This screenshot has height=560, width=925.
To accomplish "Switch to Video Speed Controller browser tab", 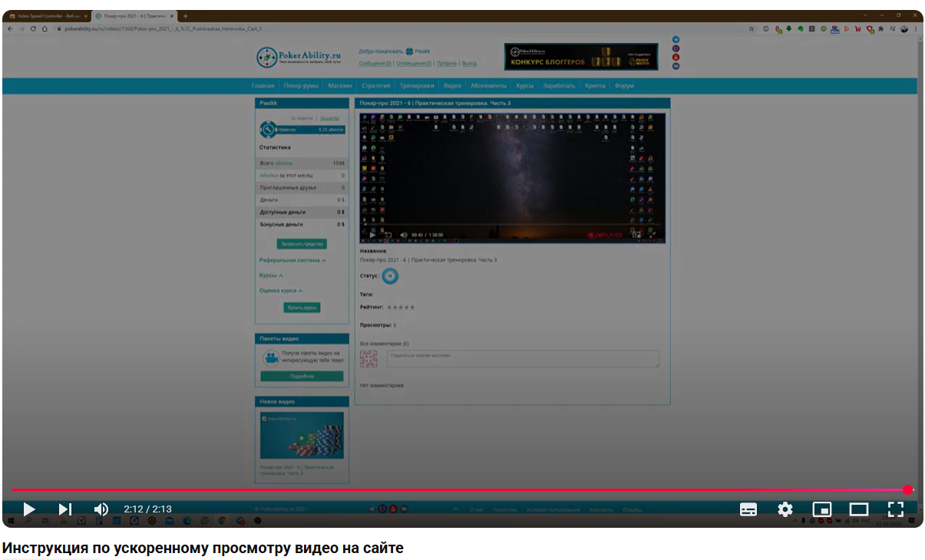I will 48,16.
